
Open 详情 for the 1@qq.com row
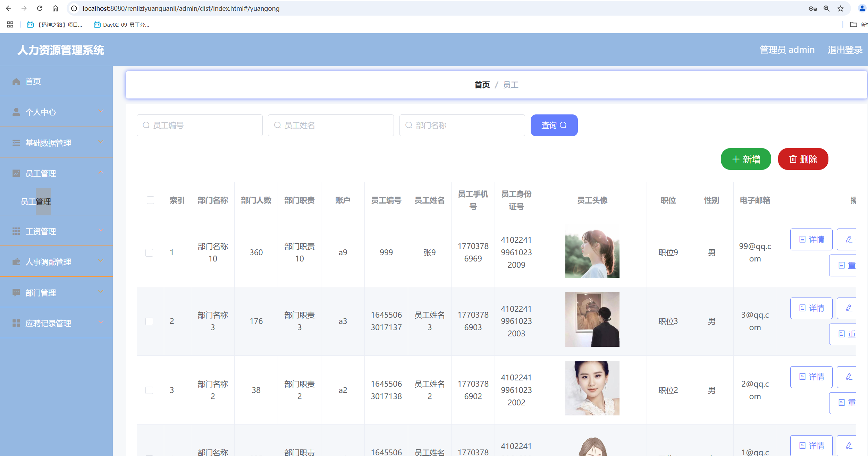point(811,445)
